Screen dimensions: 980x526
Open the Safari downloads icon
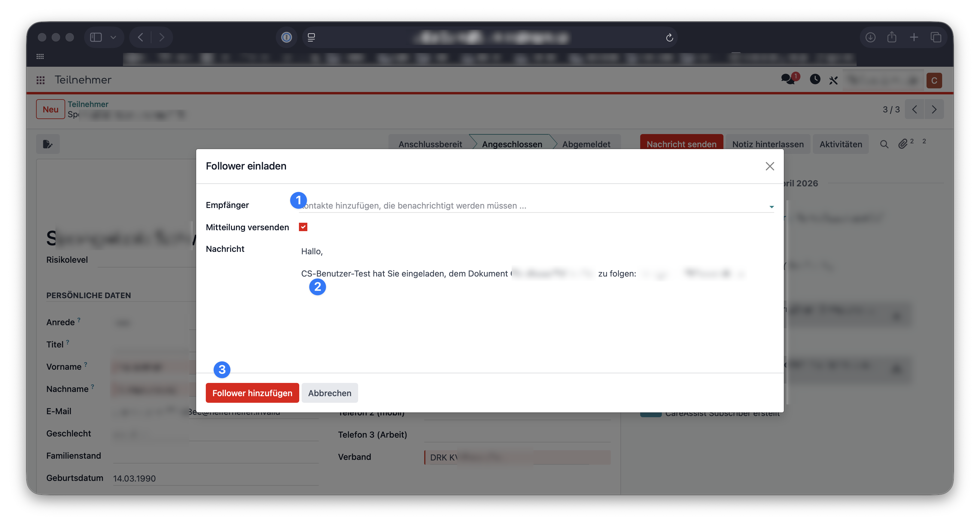(870, 37)
